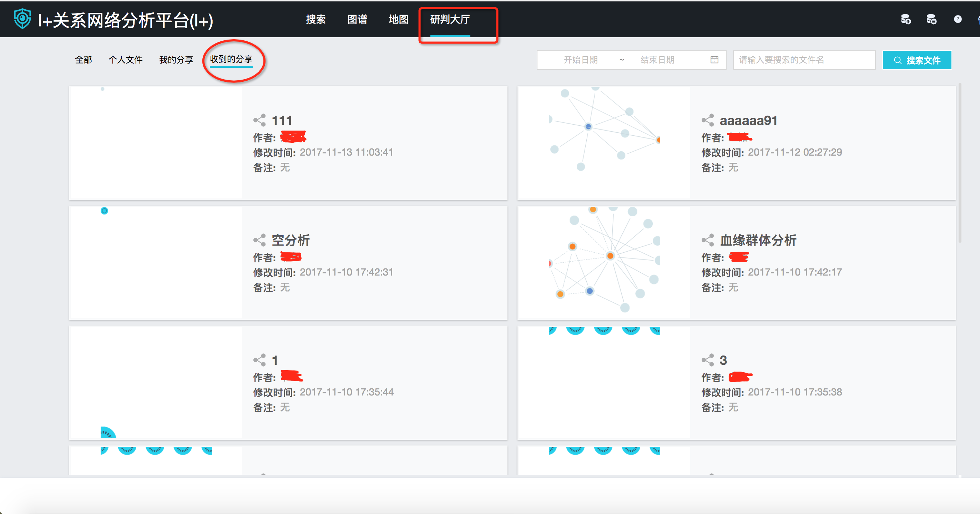
Task: Click share icon next to 血缘群体分析
Action: (708, 240)
